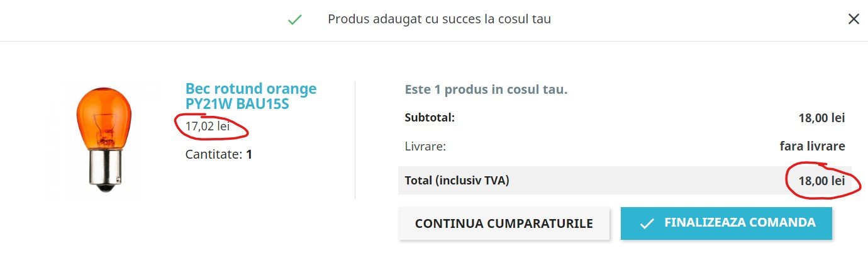Click the Cantitate label
Image resolution: width=868 pixels, height=277 pixels.
[x=214, y=154]
